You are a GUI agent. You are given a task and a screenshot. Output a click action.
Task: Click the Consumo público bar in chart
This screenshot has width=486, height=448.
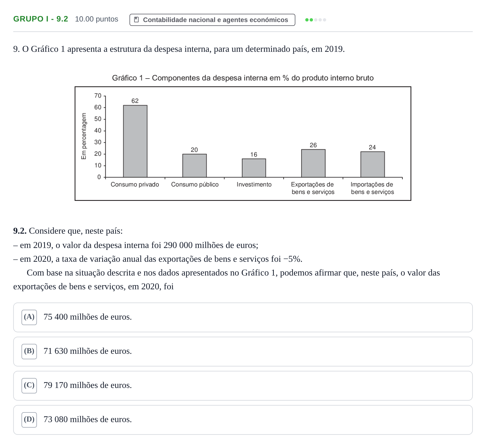point(195,166)
